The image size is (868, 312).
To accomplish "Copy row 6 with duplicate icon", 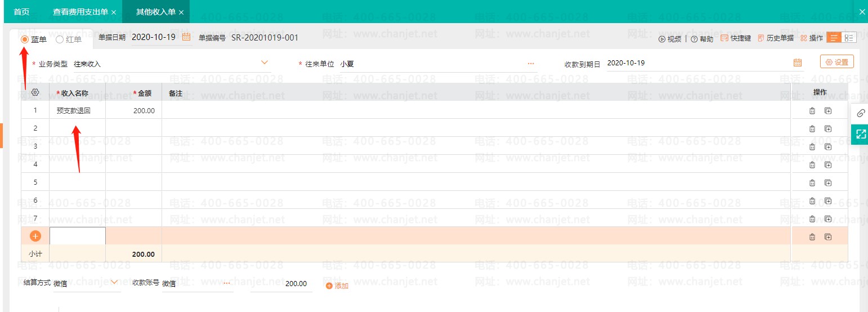I will click(x=828, y=200).
